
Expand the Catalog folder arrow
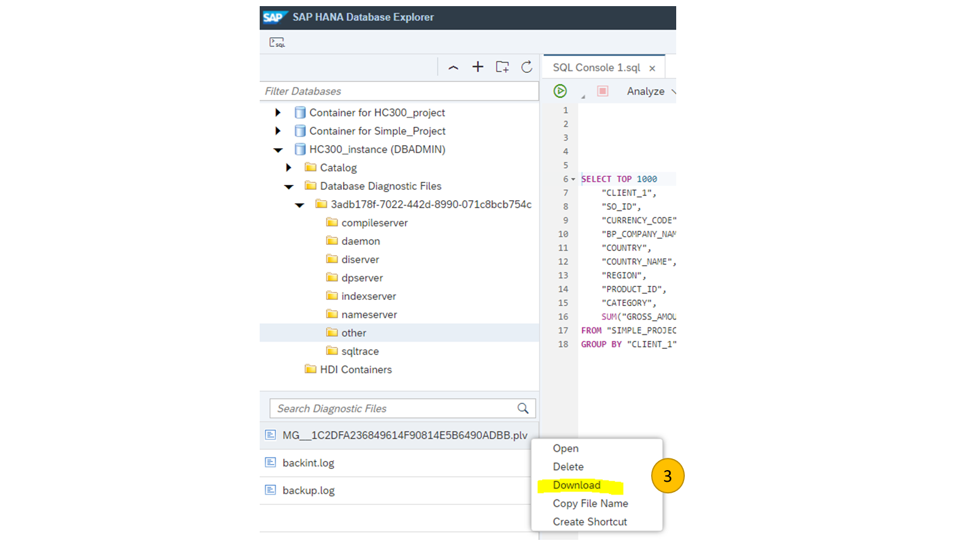[288, 168]
